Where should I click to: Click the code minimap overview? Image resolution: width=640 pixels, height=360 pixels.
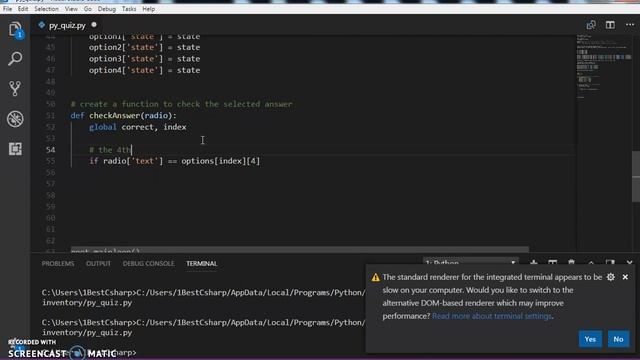click(x=603, y=67)
